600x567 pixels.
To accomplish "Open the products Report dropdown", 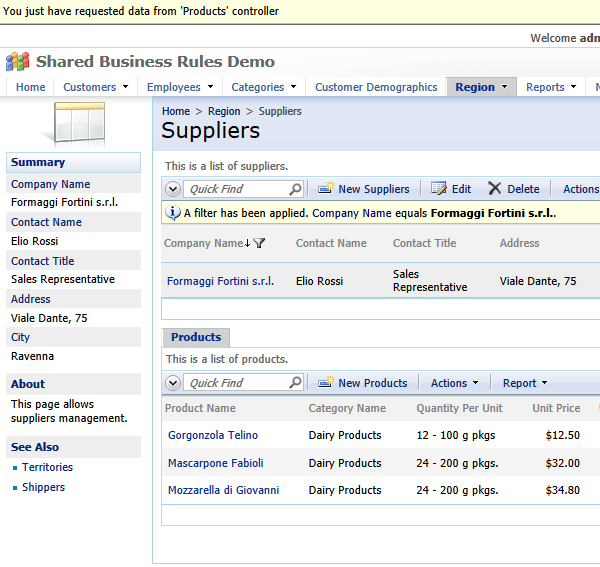I will [525, 383].
